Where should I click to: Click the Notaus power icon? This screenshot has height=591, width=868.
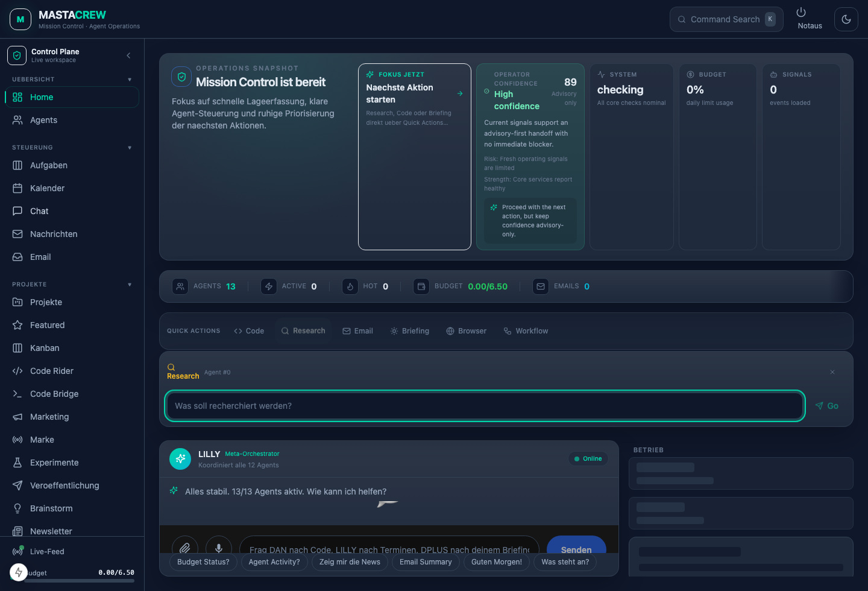pyautogui.click(x=801, y=13)
